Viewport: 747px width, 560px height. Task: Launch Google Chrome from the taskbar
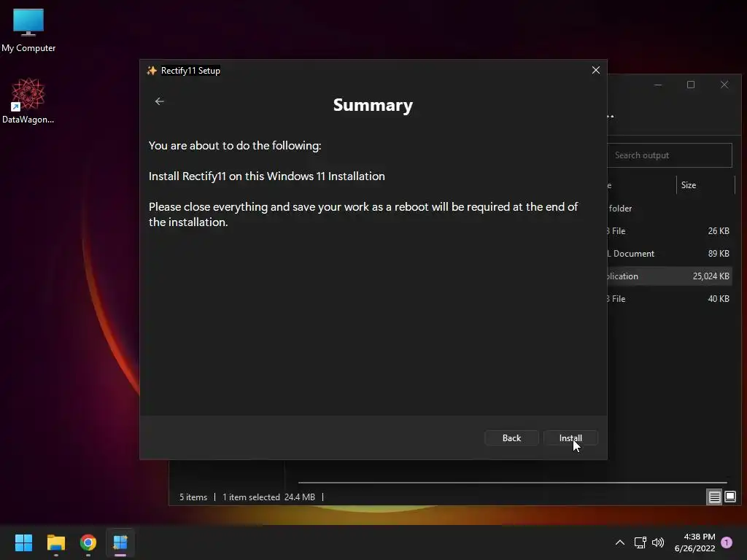[x=88, y=542]
